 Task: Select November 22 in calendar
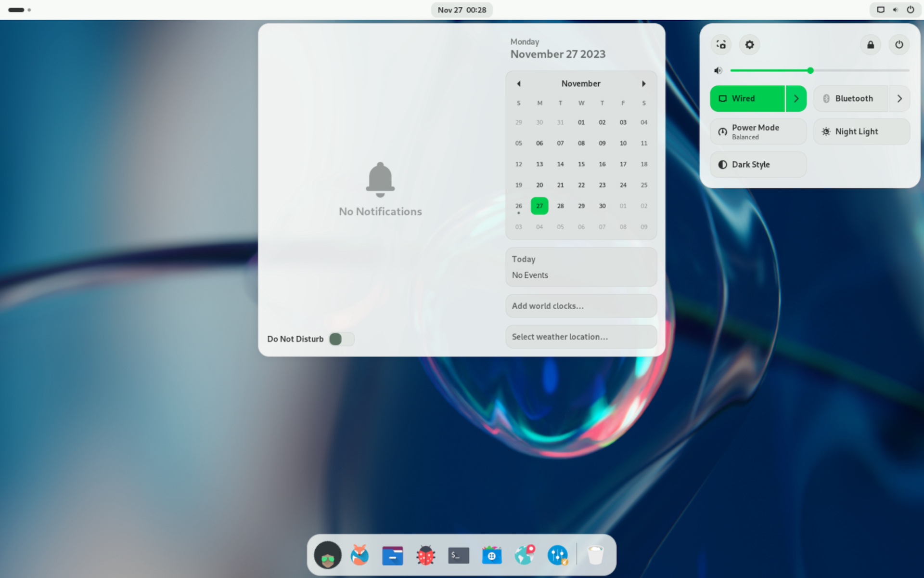581,185
